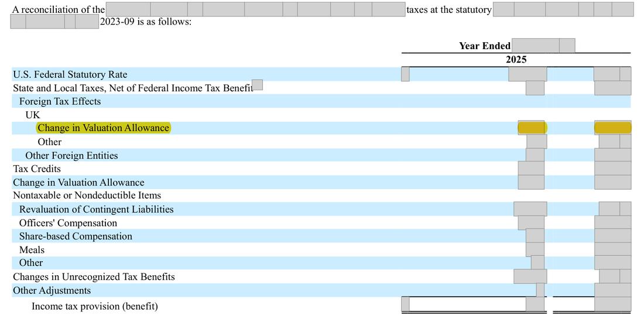Select the Tax Credits row label
Image resolution: width=644 pixels, height=315 pixels.
[x=37, y=169]
